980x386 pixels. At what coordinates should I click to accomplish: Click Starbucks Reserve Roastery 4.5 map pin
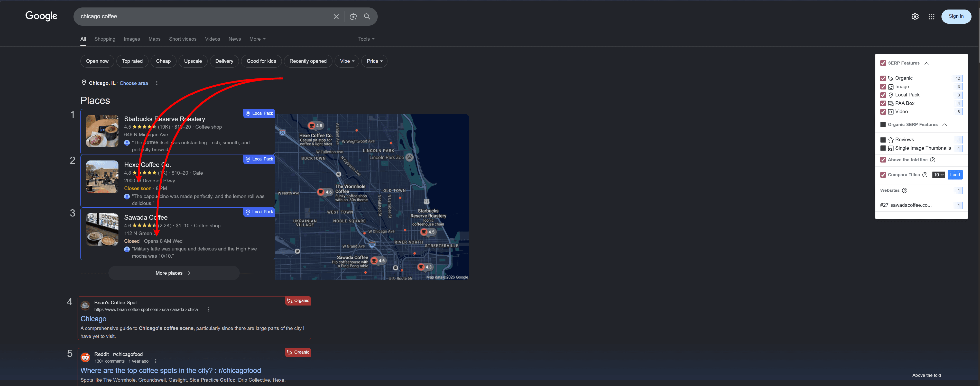(428, 232)
